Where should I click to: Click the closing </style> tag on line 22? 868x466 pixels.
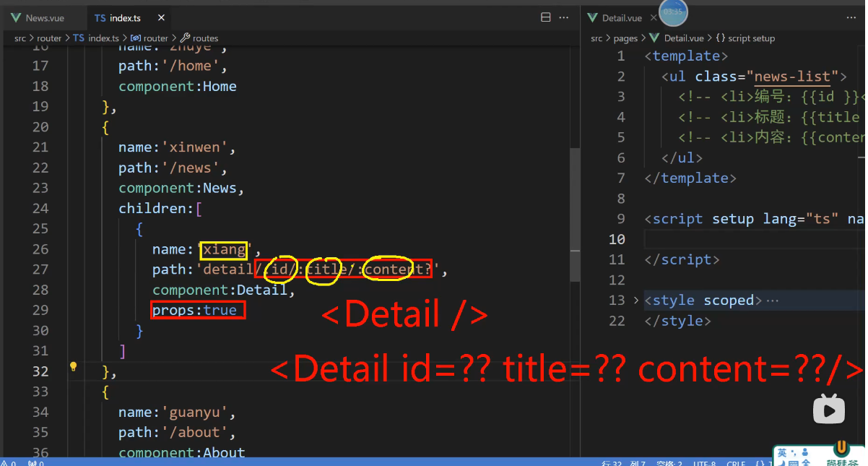click(677, 320)
